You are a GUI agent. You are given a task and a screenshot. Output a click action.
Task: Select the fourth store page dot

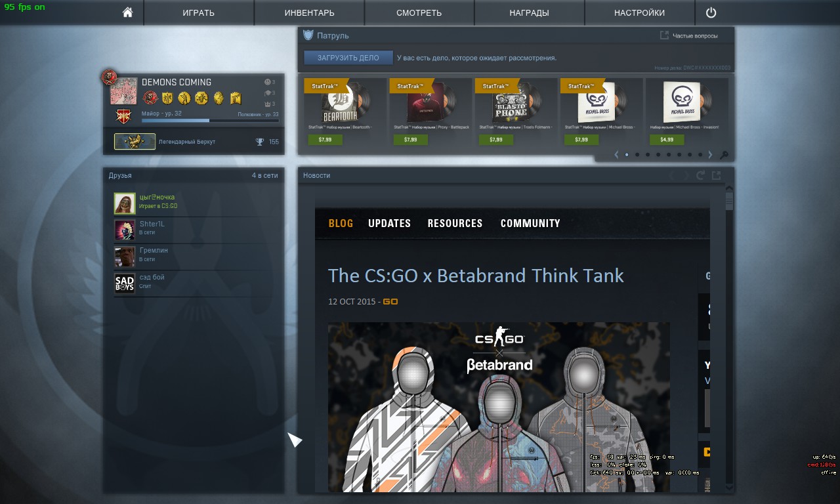(x=658, y=155)
